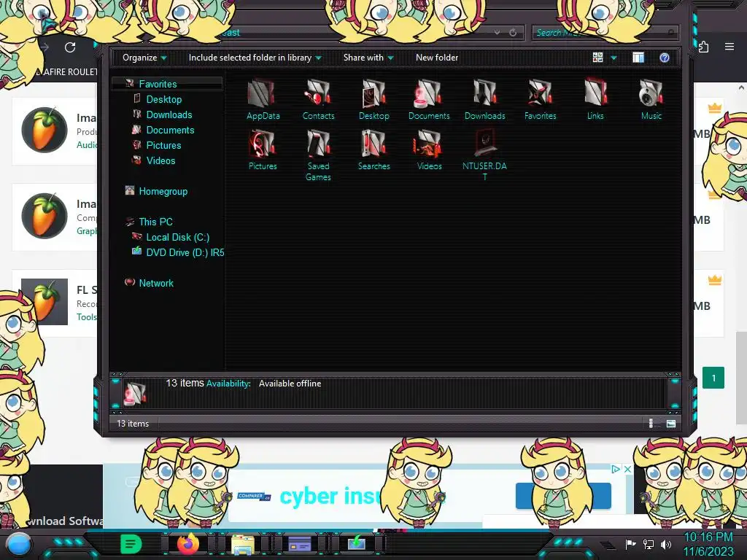Screen dimensions: 747x560
Task: Open the AppData folder
Action: click(x=263, y=100)
